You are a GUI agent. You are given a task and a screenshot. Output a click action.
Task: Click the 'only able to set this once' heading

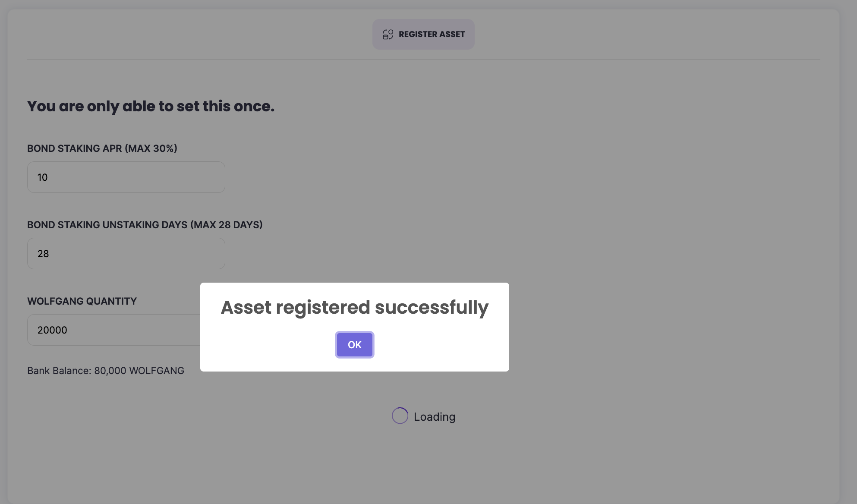pyautogui.click(x=151, y=106)
